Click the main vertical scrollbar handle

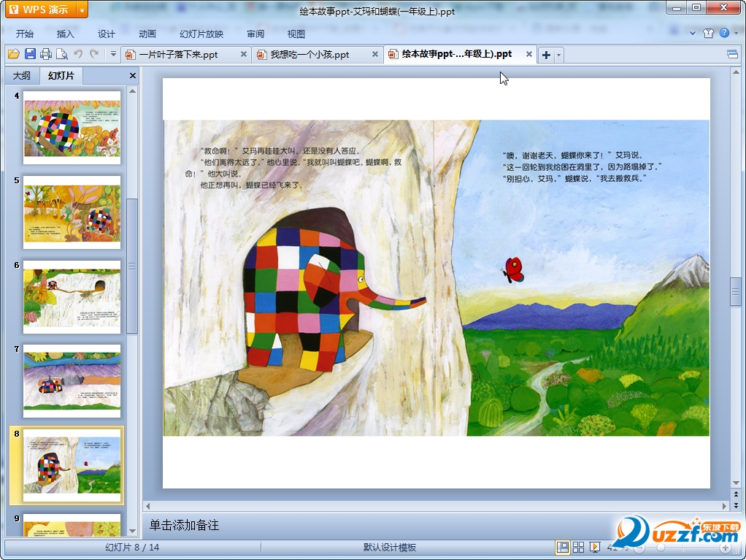736,291
